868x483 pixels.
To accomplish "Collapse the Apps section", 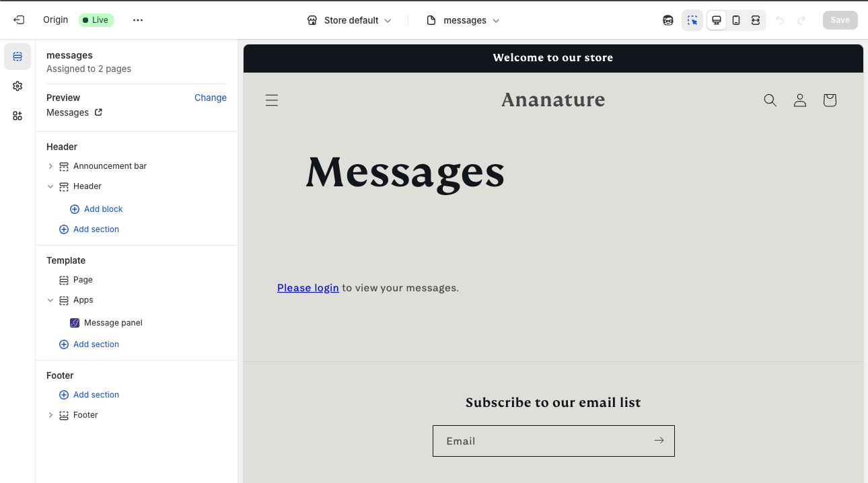I will point(50,300).
